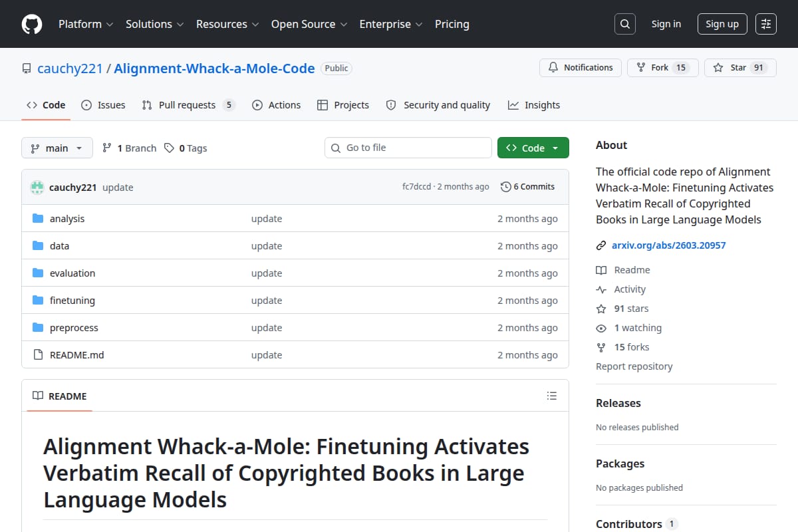The image size is (798, 532).
Task: Click the data folder icon
Action: [x=38, y=246]
